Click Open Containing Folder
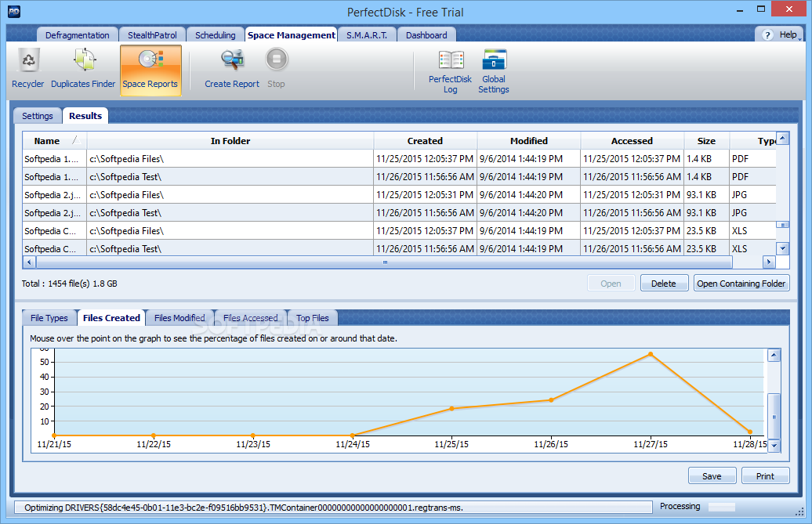Screen dimensions: 812x524 point(741,284)
